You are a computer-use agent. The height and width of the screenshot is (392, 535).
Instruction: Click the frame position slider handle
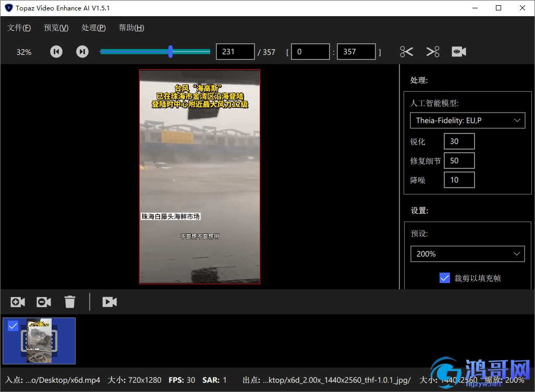click(x=171, y=52)
